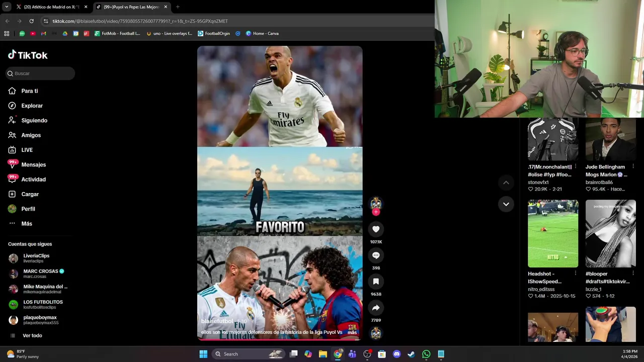Open FootballOrgin bookmark

click(x=214, y=34)
